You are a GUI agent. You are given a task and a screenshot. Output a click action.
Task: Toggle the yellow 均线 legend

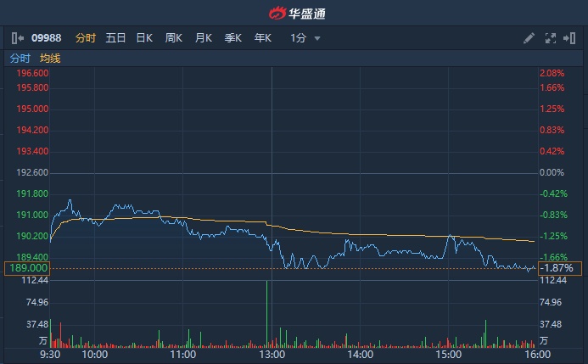tap(50, 58)
